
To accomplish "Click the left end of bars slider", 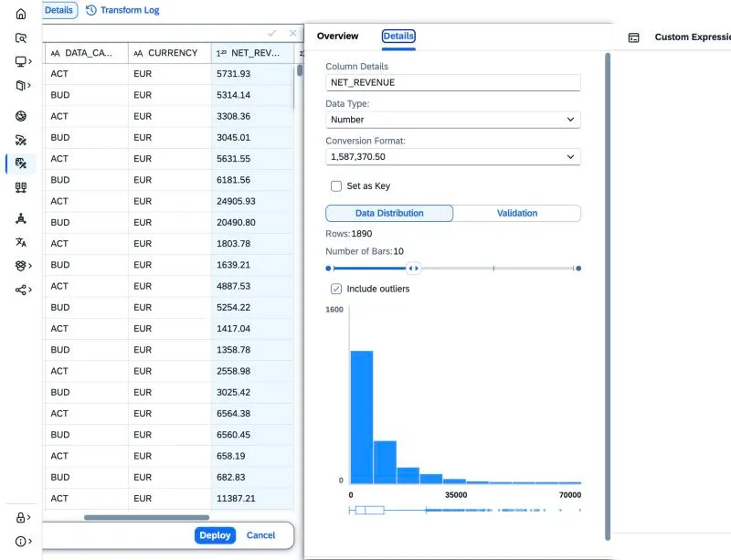I will (328, 268).
